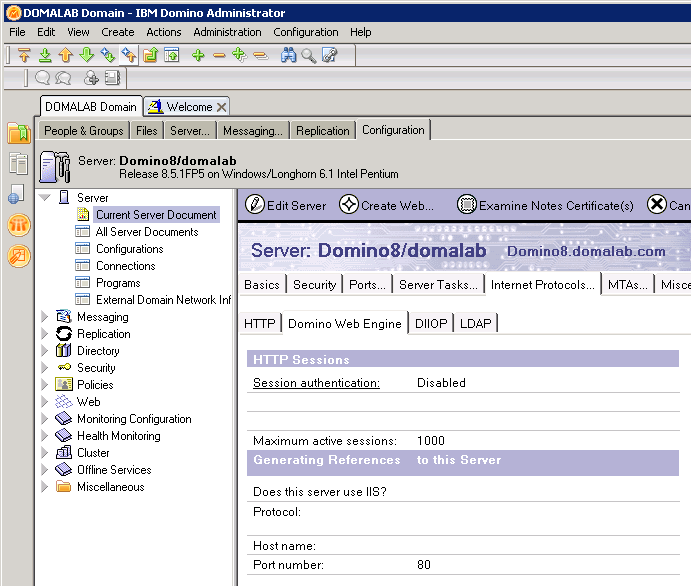The height and width of the screenshot is (586, 691).
Task: Click the view refresh toolbar icon
Action: (171, 55)
